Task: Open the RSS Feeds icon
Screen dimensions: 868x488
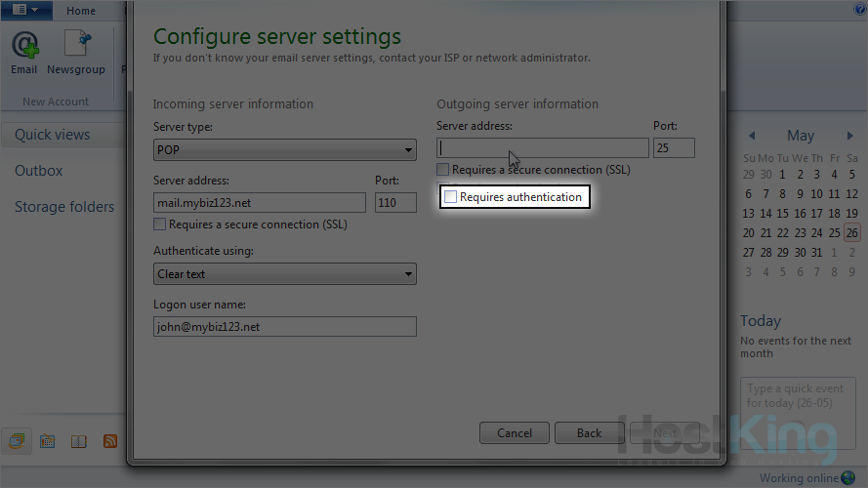Action: click(110, 441)
